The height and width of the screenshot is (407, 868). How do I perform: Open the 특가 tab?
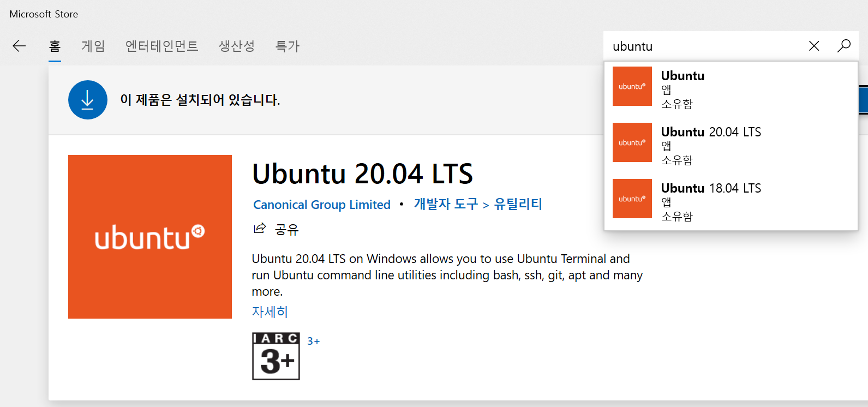click(288, 46)
